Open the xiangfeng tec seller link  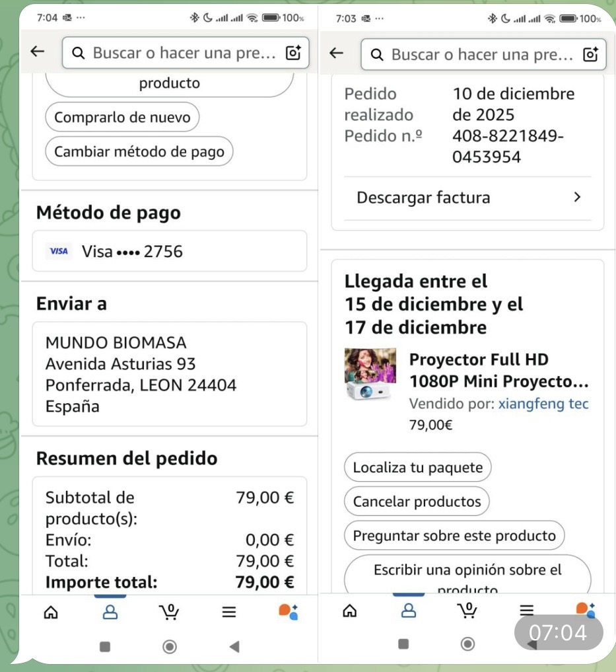(543, 404)
